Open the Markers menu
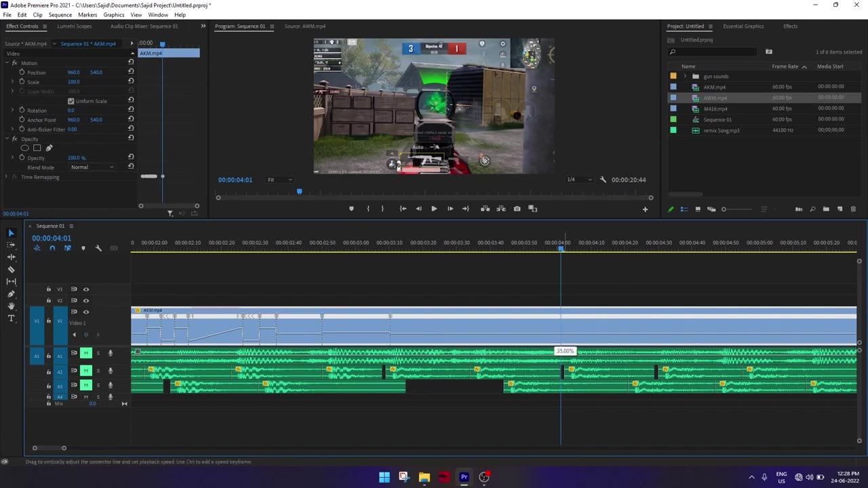868x488 pixels. tap(87, 14)
